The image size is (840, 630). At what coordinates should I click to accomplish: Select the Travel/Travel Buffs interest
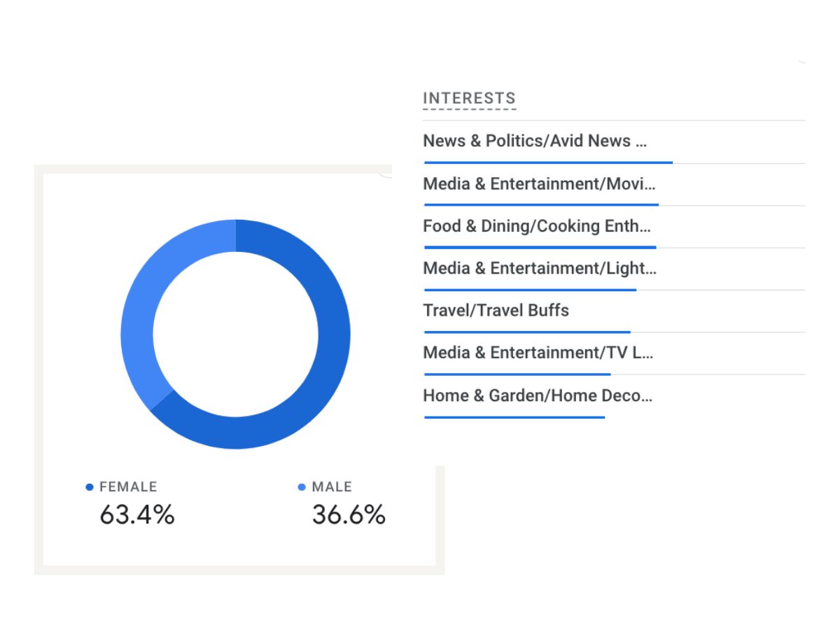(496, 310)
